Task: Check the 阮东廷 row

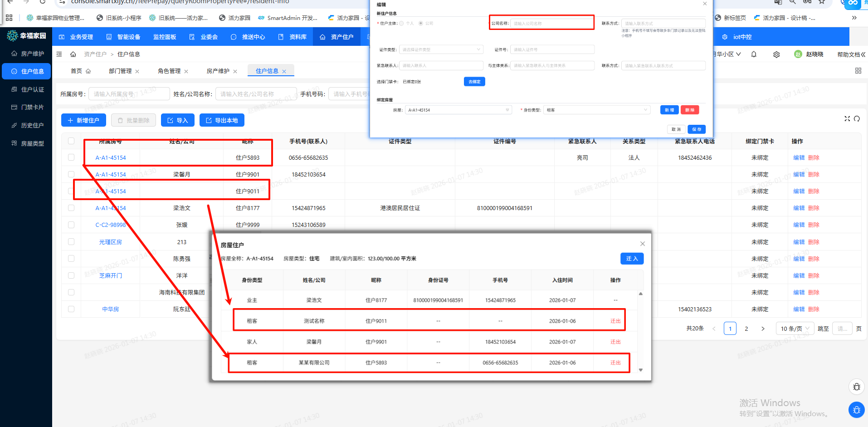Action: (71, 309)
